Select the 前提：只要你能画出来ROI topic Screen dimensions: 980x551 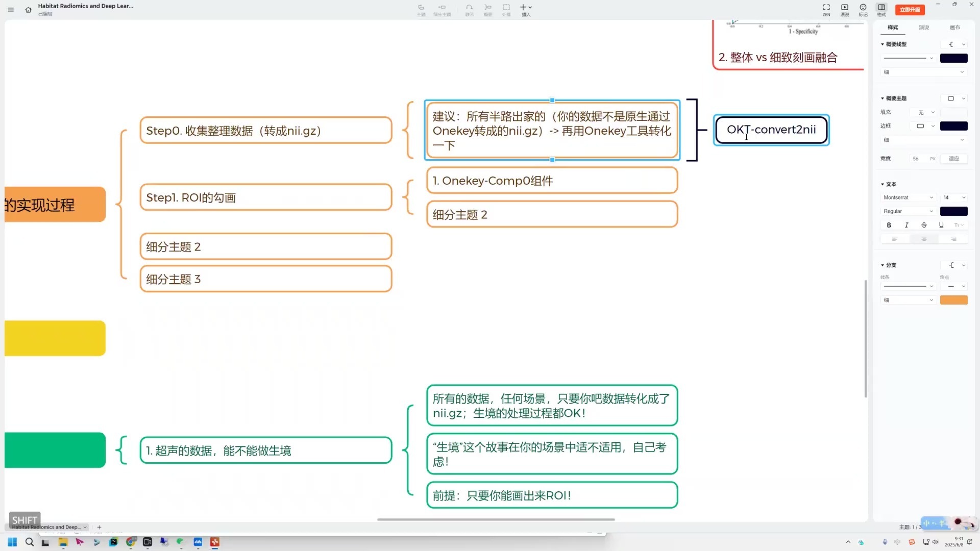552,495
